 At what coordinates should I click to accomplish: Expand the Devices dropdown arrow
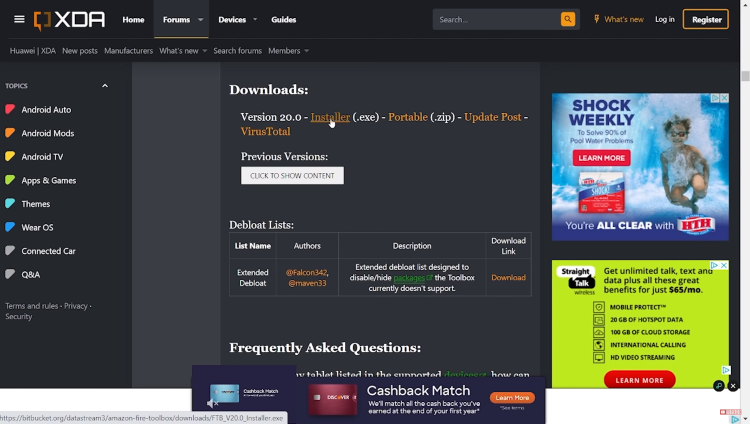point(256,19)
